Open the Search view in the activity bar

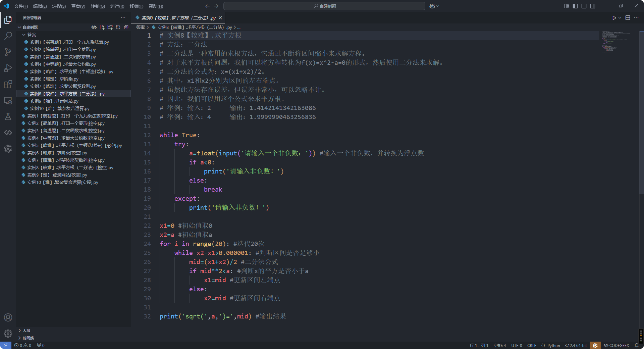pyautogui.click(x=8, y=36)
